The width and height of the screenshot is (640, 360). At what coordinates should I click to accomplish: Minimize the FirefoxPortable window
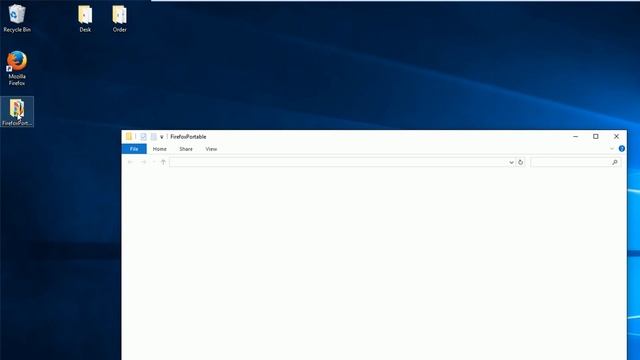tap(576, 137)
